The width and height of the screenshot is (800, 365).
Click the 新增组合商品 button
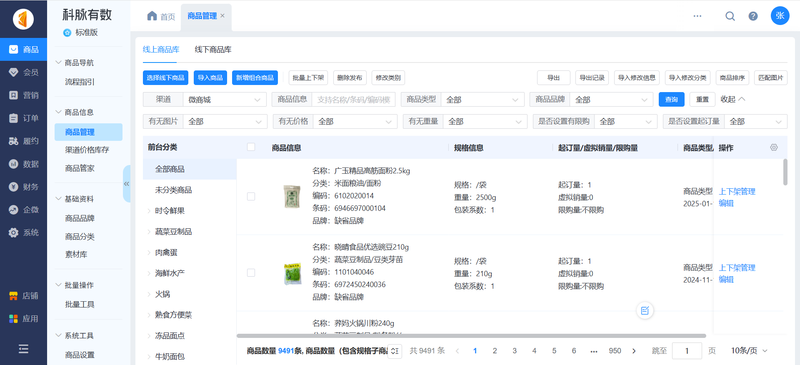click(x=255, y=78)
